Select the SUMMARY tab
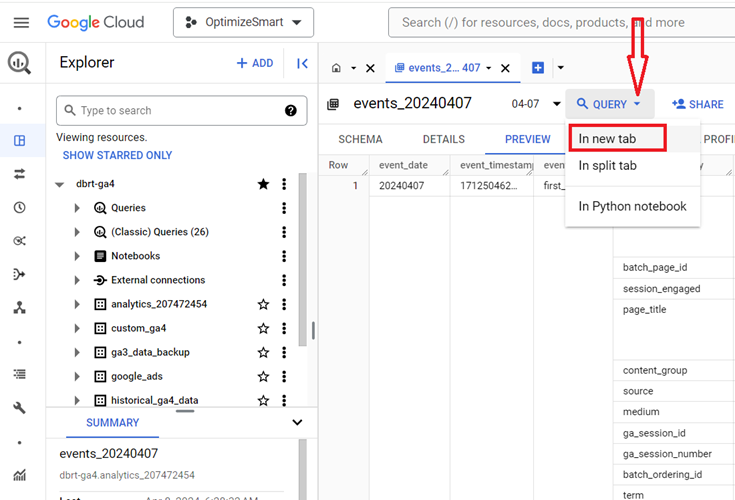735x500 pixels. click(x=112, y=423)
